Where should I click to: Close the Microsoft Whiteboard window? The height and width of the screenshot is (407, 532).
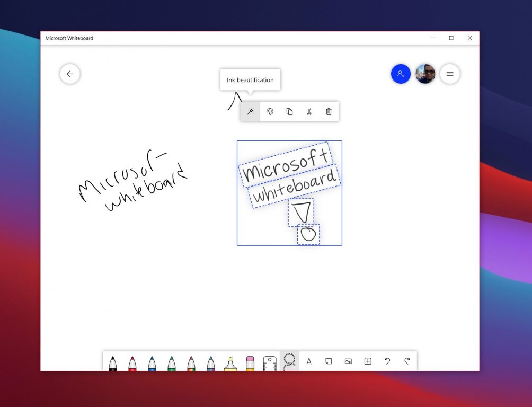pos(470,38)
